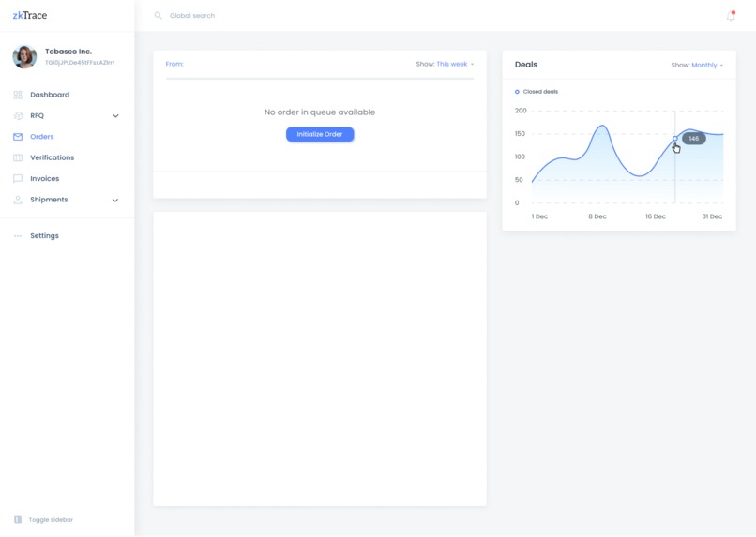This screenshot has width=756, height=537.
Task: Click the search magnifier icon
Action: pyautogui.click(x=158, y=15)
